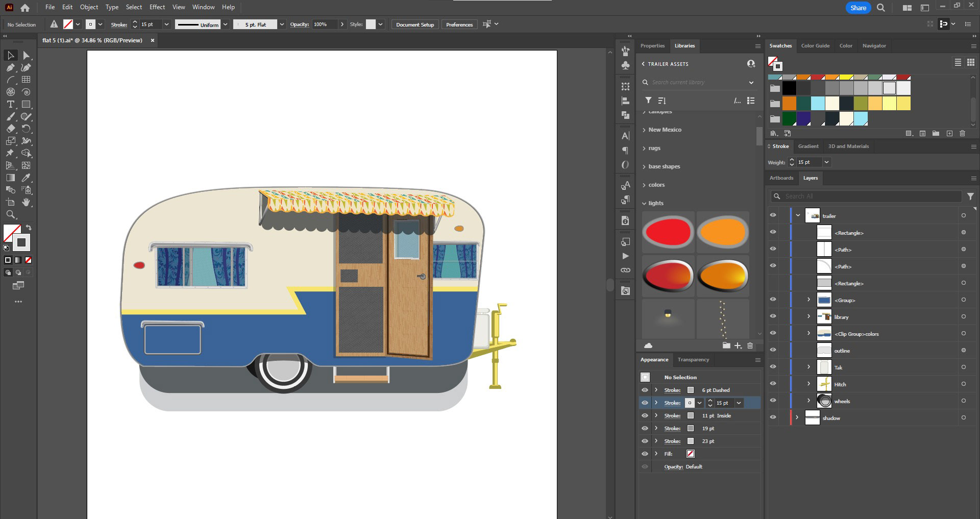The height and width of the screenshot is (519, 980).
Task: Select the black swatch
Action: (789, 88)
